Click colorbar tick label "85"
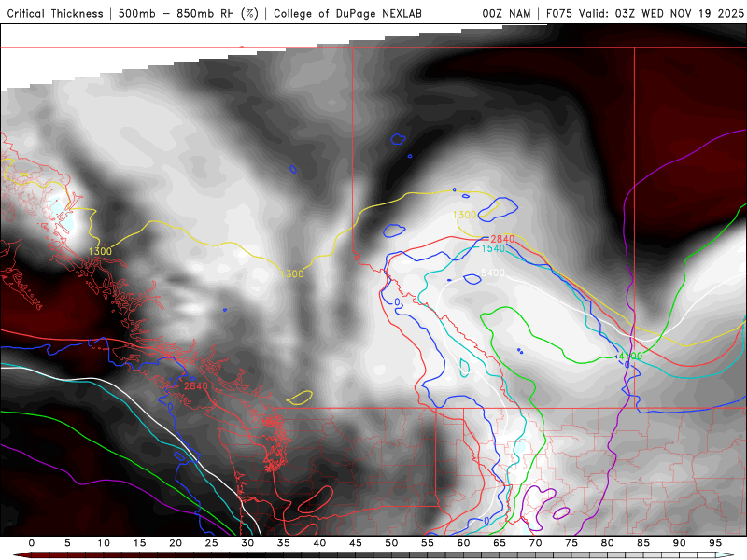 [643, 543]
